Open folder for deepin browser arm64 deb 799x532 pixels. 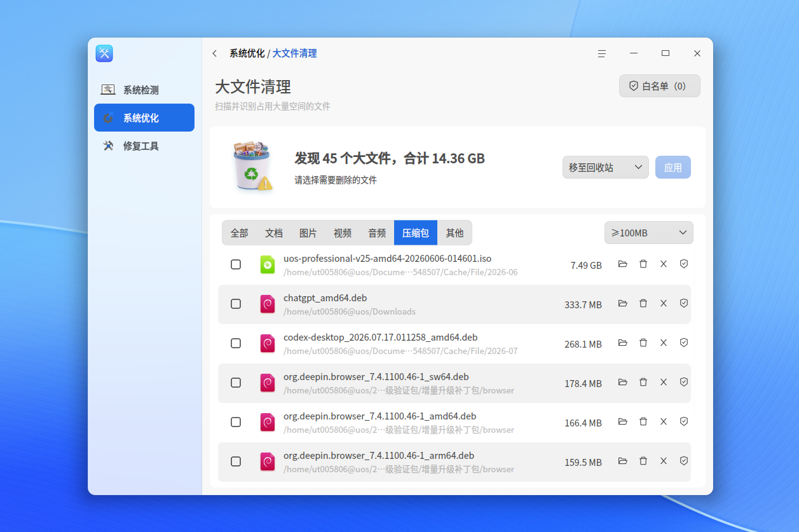(x=623, y=461)
